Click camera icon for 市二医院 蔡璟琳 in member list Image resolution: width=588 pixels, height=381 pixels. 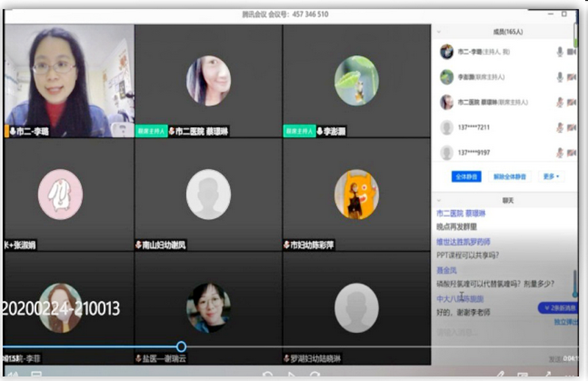click(572, 102)
